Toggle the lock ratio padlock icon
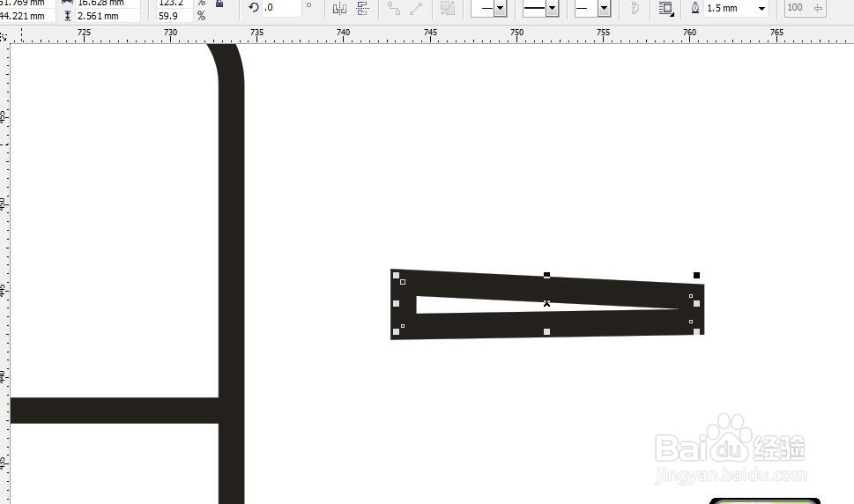Viewport: 854px width, 504px height. [219, 4]
